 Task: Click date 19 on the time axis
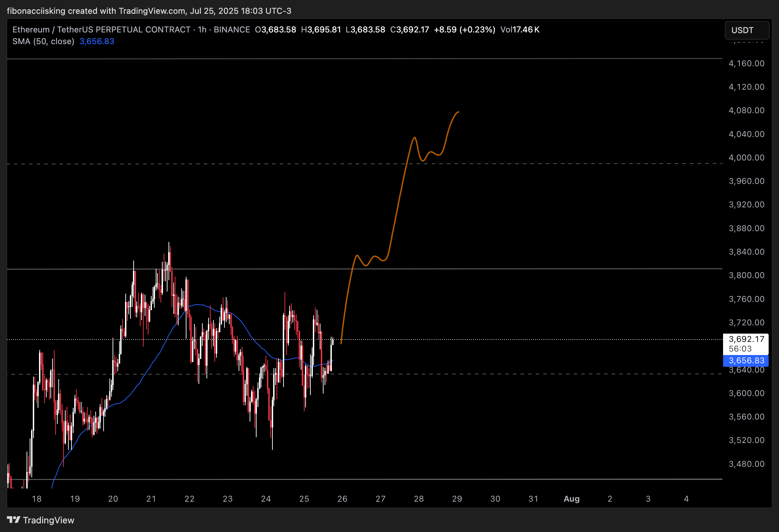coord(75,499)
